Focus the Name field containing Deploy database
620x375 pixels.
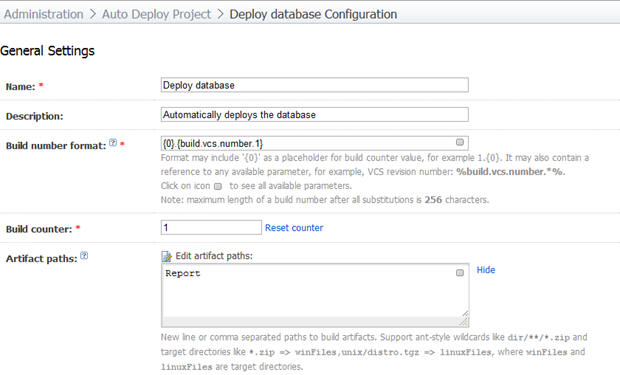315,85
